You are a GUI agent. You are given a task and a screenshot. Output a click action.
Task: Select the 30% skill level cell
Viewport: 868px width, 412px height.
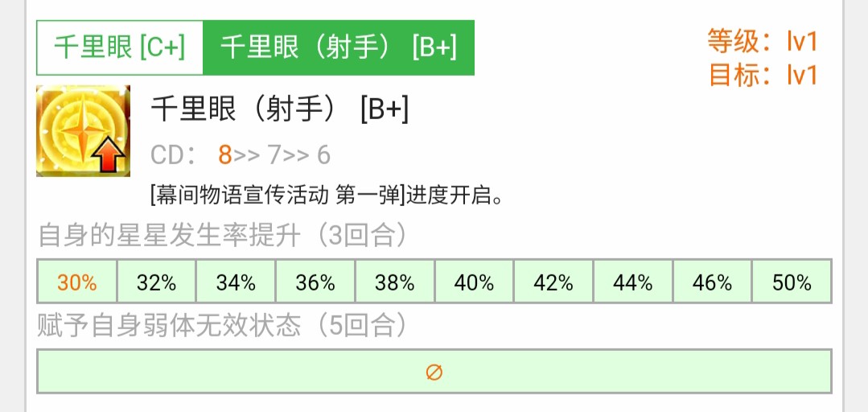77,282
